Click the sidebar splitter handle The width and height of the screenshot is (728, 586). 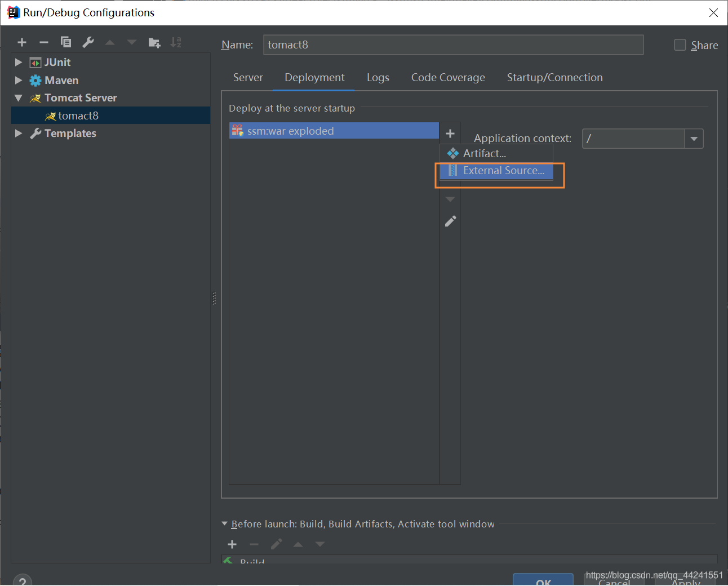[214, 298]
